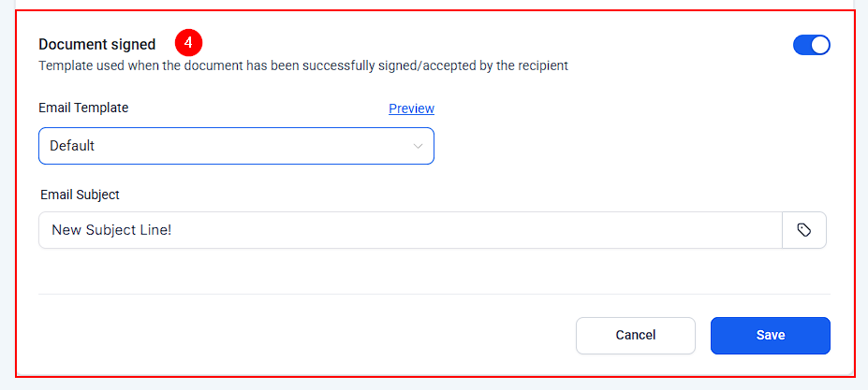Disable the Document signed toggle
Viewport: 868px width, 390px height.
coord(811,45)
